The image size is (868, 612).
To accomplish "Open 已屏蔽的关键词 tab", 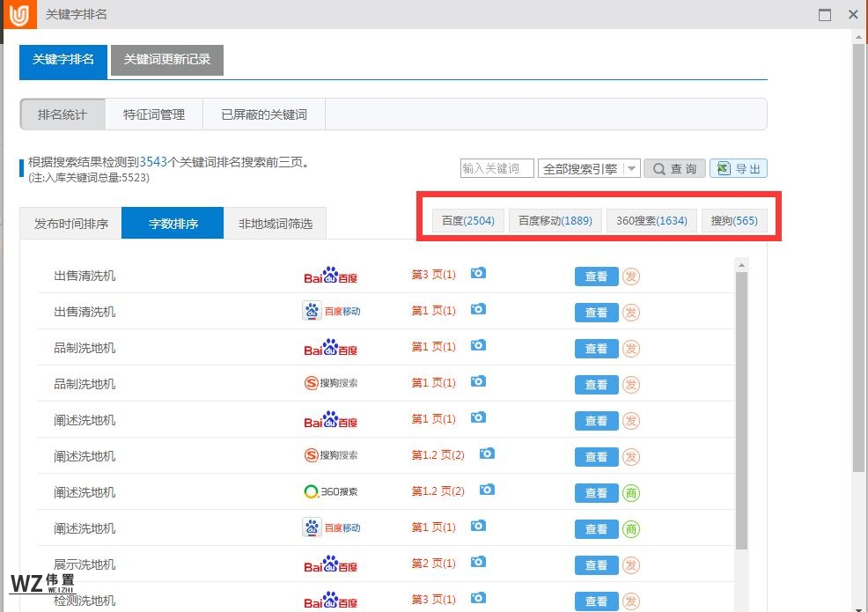I will [264, 114].
